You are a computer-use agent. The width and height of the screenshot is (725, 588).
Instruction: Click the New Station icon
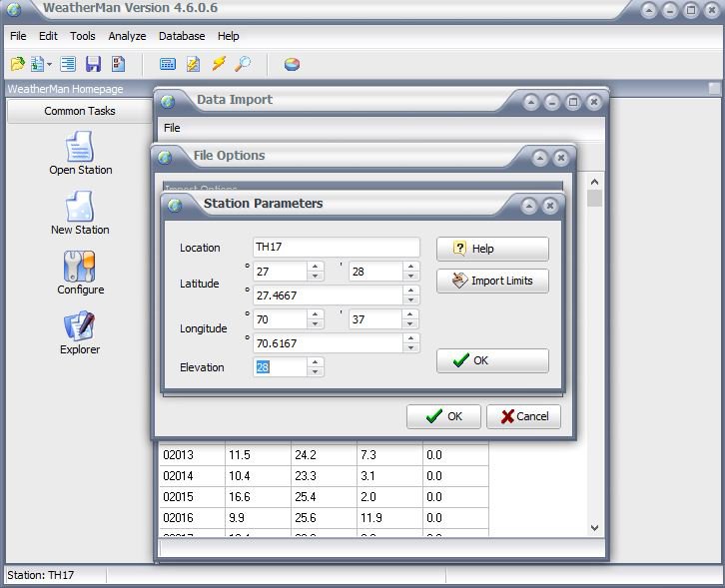click(x=80, y=214)
